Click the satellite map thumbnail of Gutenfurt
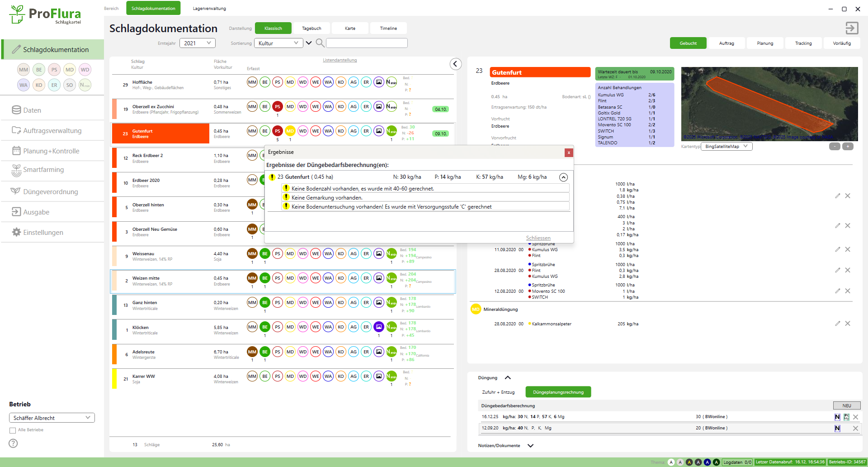The height and width of the screenshot is (467, 868). click(x=769, y=104)
